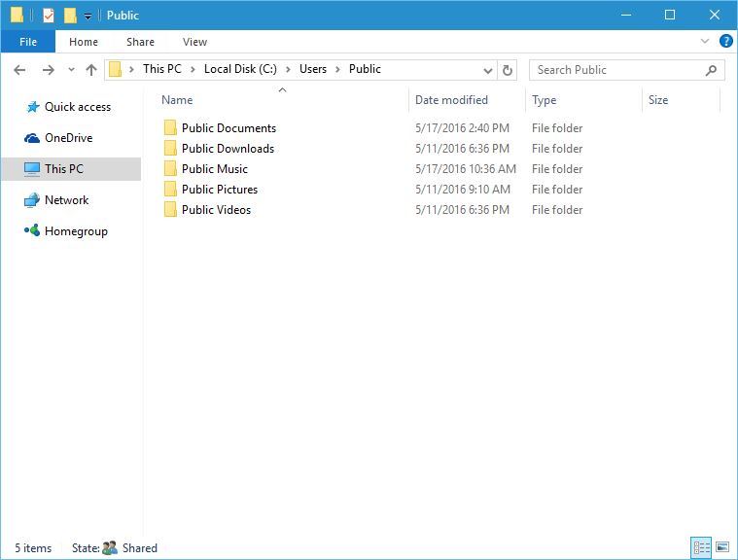This screenshot has width=738, height=560.
Task: Switch to Details view in the status bar
Action: coord(701,547)
